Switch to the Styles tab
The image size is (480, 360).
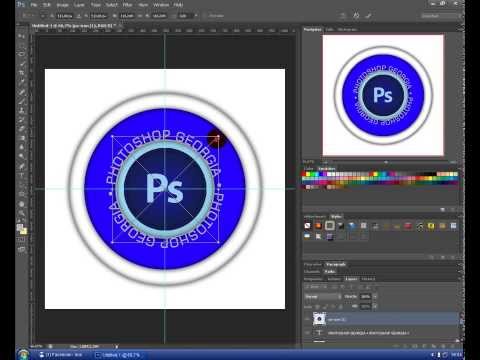(336, 217)
